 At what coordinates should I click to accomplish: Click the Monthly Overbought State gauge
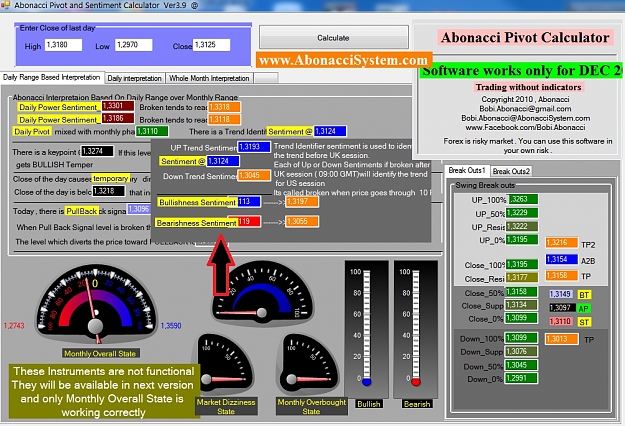tap(310, 365)
